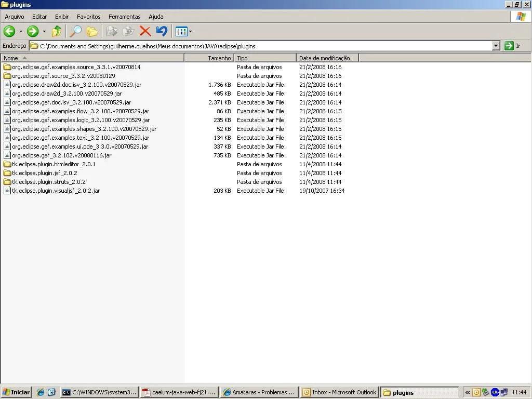Click the green Back arrow button
The height and width of the screenshot is (399, 532).
pos(9,31)
